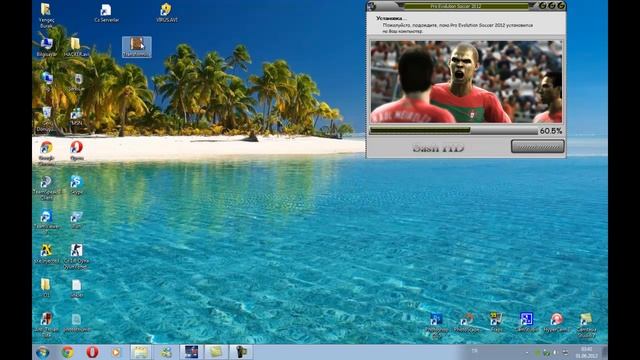Click Show desktop strip at taskbar end
This screenshot has width=640, height=360.
coord(605,352)
